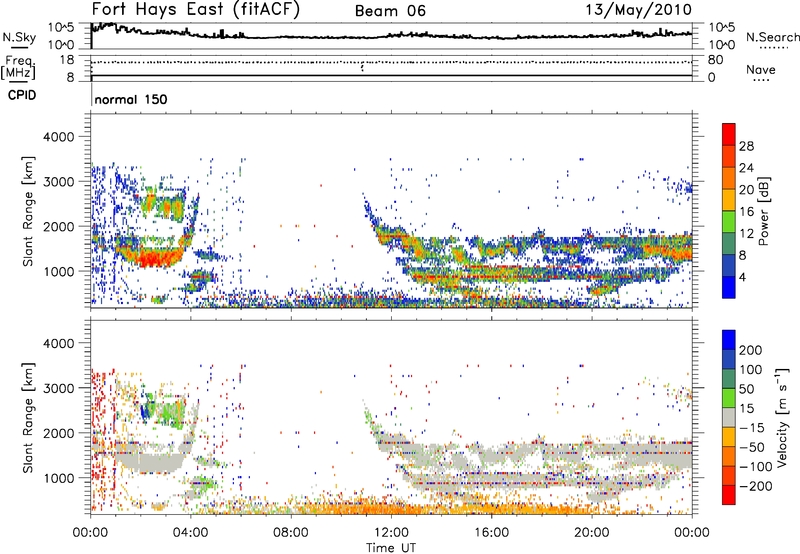Click the '12:00' time tick label

coord(391,533)
